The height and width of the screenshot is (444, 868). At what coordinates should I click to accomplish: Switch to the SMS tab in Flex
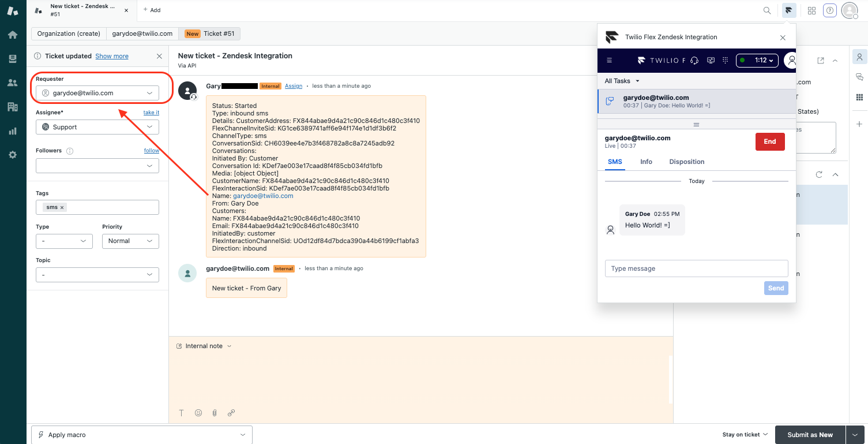615,162
